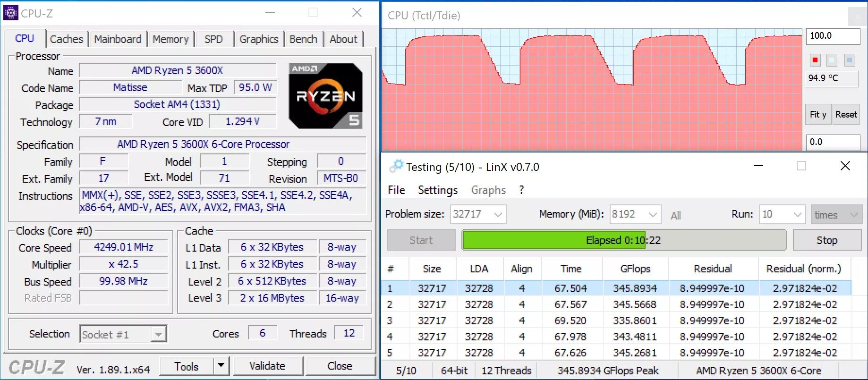This screenshot has height=380, width=868.
Task: Click the CPU-Z app icon in title bar
Action: (10, 13)
